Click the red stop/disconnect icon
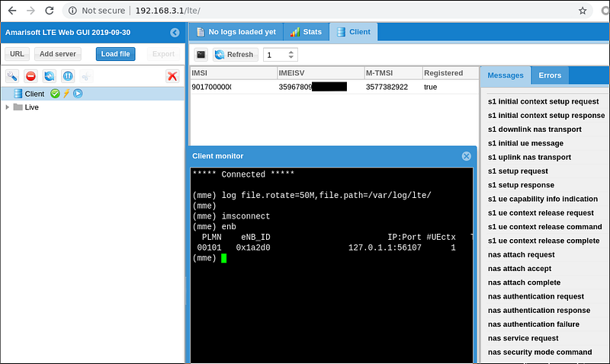610x364 pixels. [x=30, y=76]
